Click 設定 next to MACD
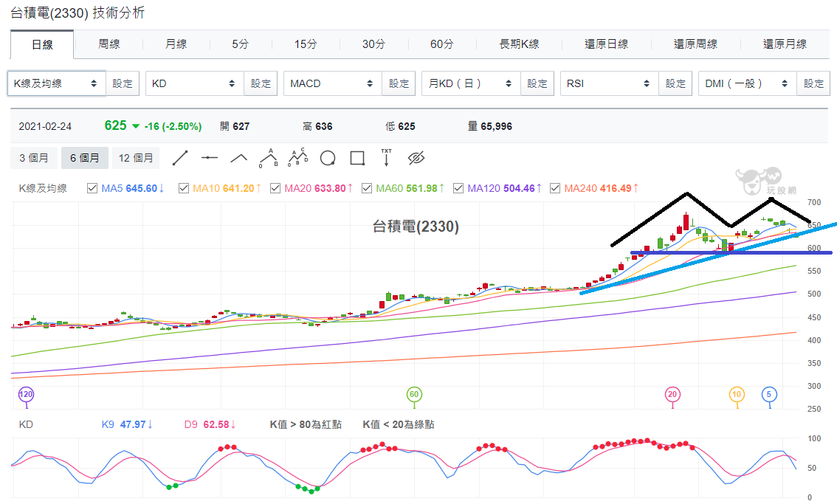The width and height of the screenshot is (837, 504). (399, 83)
